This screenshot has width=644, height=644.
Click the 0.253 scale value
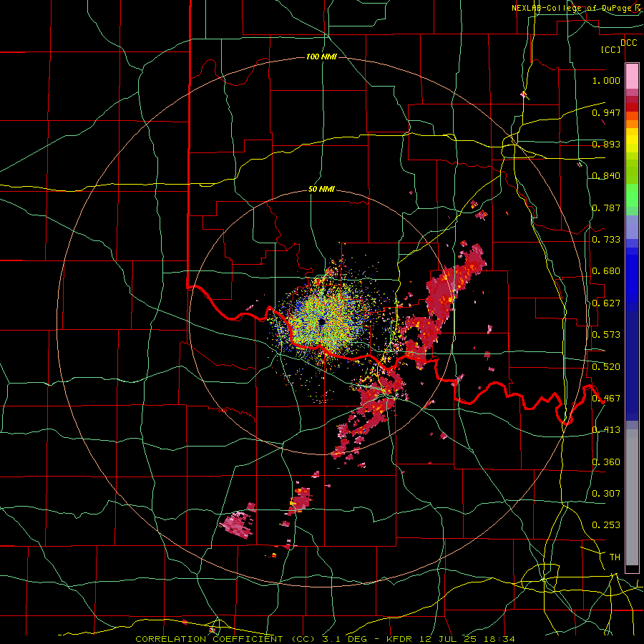click(x=606, y=525)
